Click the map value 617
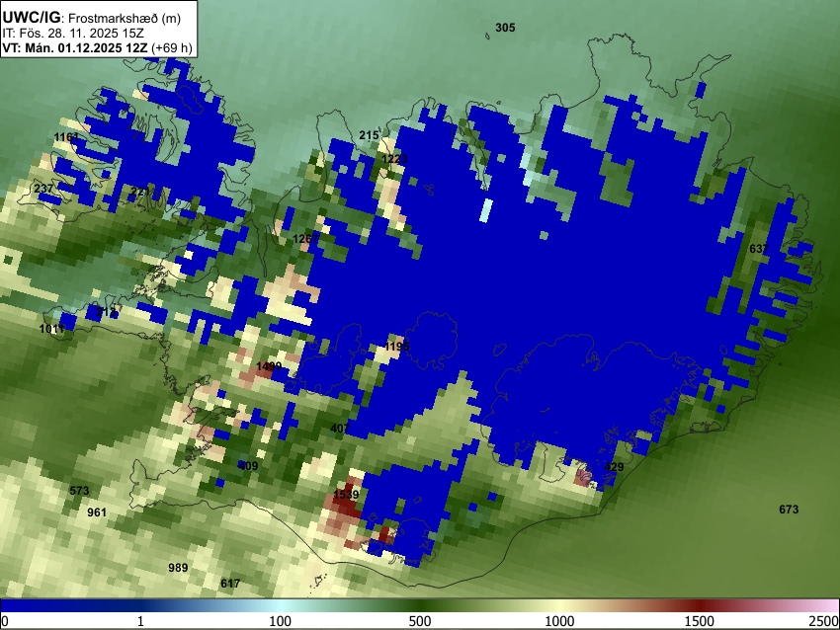The image size is (840, 630). (230, 584)
